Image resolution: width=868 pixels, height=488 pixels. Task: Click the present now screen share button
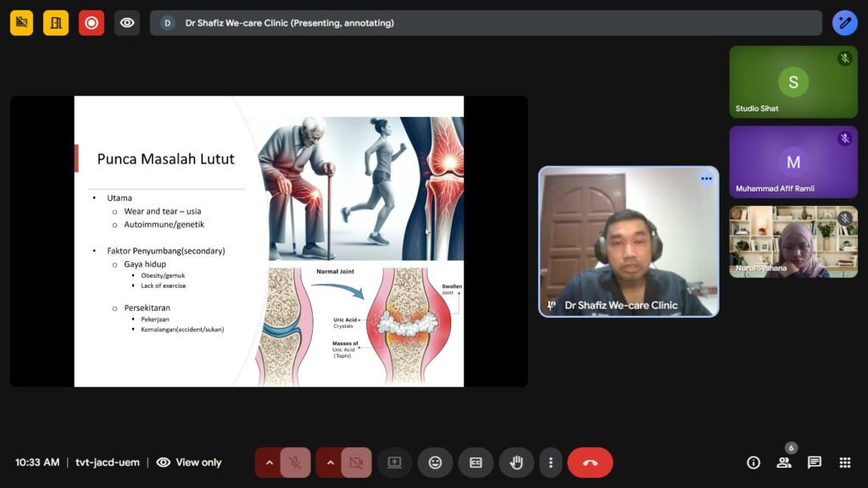[x=394, y=463]
